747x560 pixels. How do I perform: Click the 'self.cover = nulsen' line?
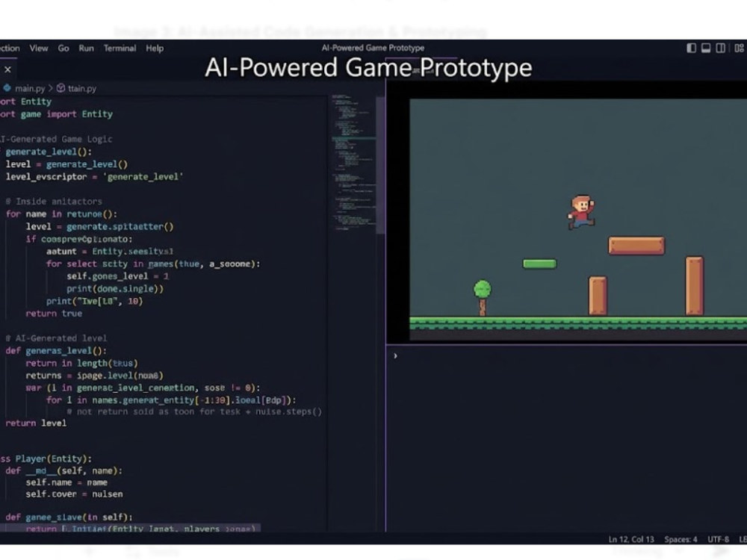74,494
